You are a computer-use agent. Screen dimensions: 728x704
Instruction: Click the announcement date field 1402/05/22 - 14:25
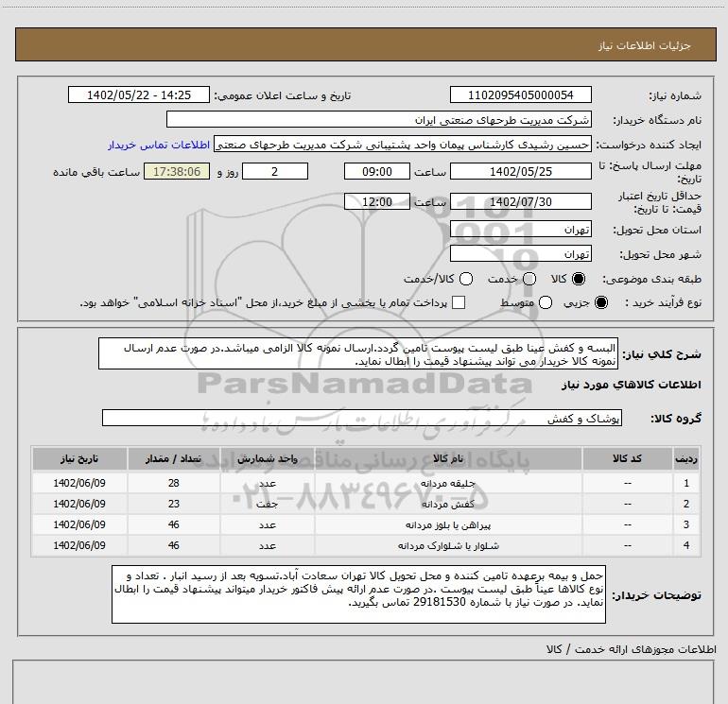[x=139, y=95]
